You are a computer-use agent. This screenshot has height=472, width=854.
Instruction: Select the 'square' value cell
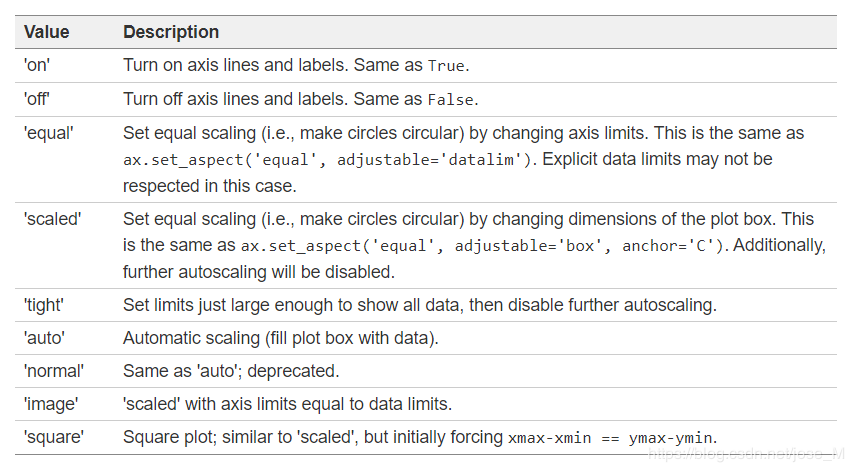tap(52, 437)
